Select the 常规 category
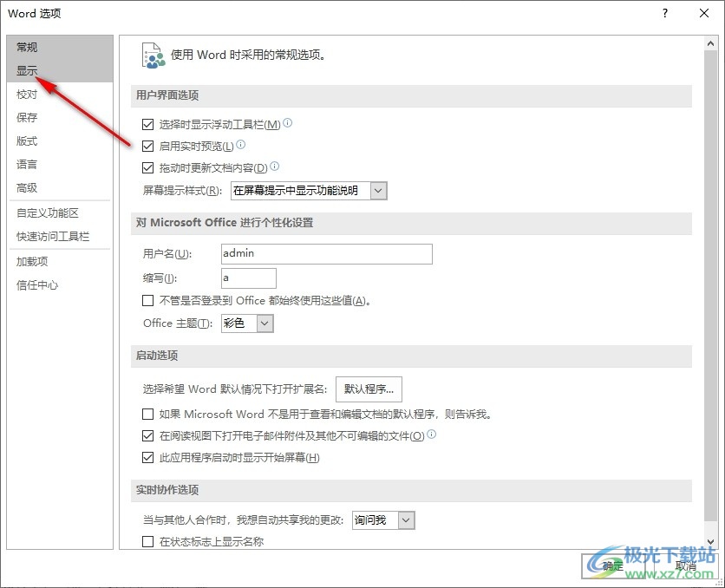Screen dimensions: 725x588 tap(60, 47)
